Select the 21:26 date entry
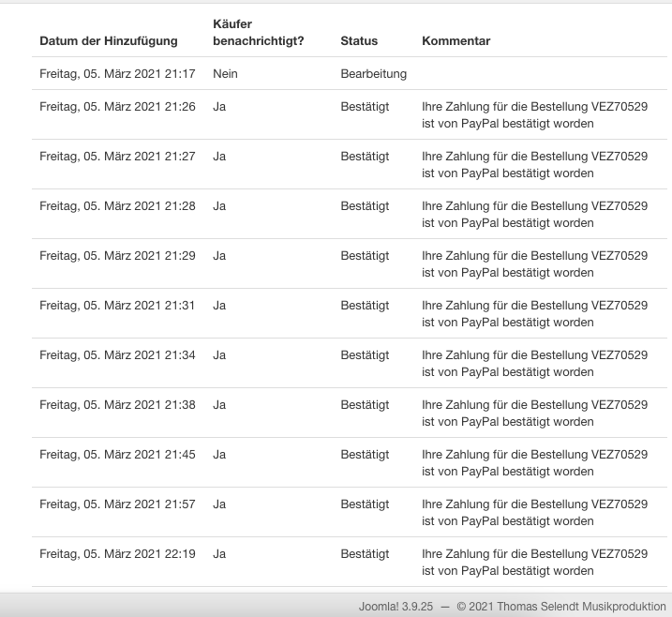This screenshot has width=672, height=617. (117, 107)
